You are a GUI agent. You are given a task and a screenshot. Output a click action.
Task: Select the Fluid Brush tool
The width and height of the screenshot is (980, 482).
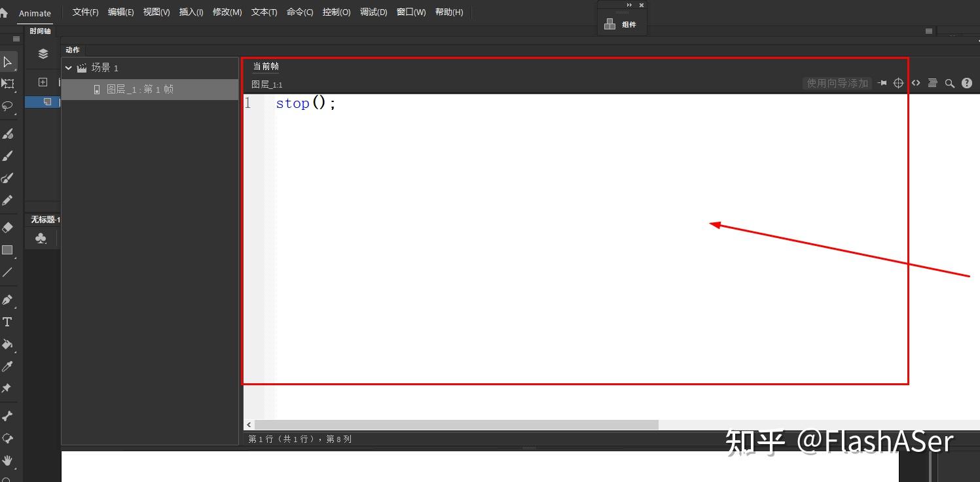tap(8, 133)
